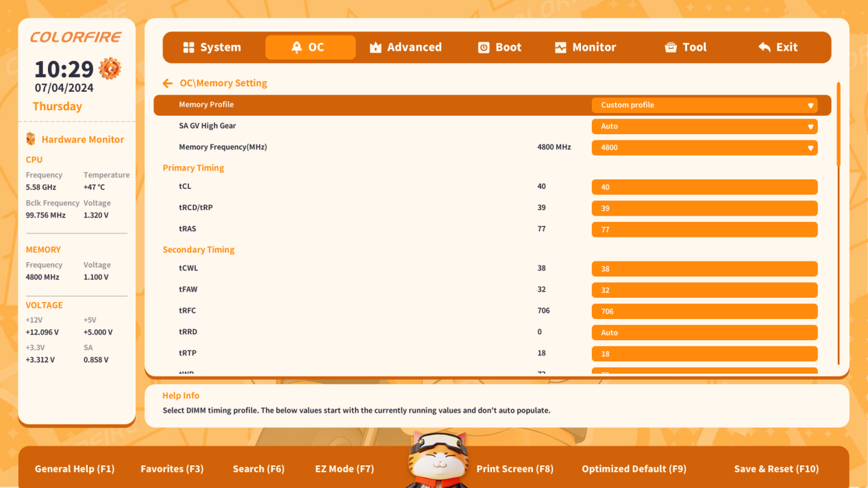This screenshot has height=488, width=868.
Task: Open the Advanced tab
Action: pyautogui.click(x=406, y=47)
